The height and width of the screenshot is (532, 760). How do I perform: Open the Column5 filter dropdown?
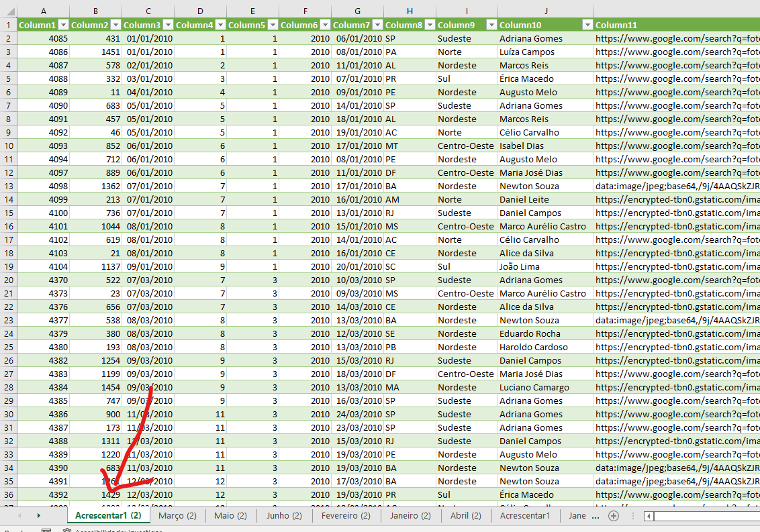273,25
